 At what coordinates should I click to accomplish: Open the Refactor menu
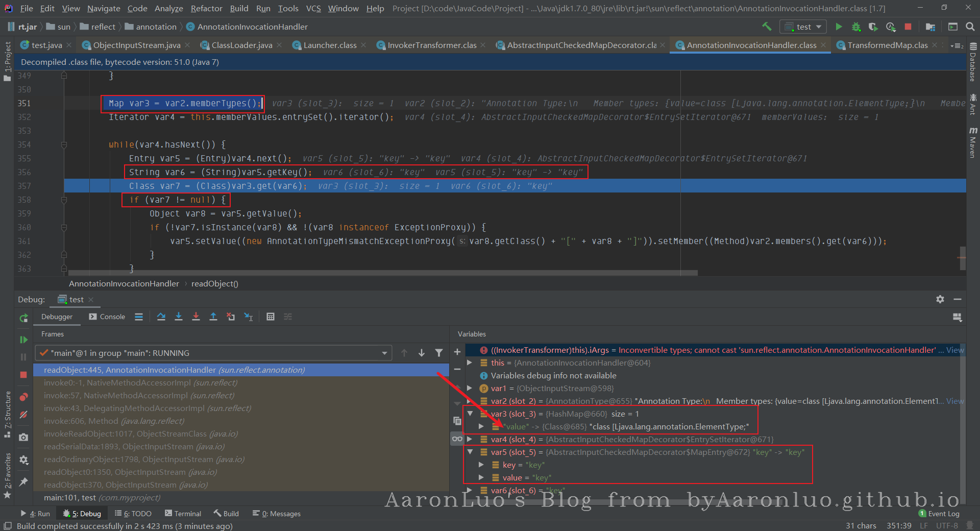206,8
